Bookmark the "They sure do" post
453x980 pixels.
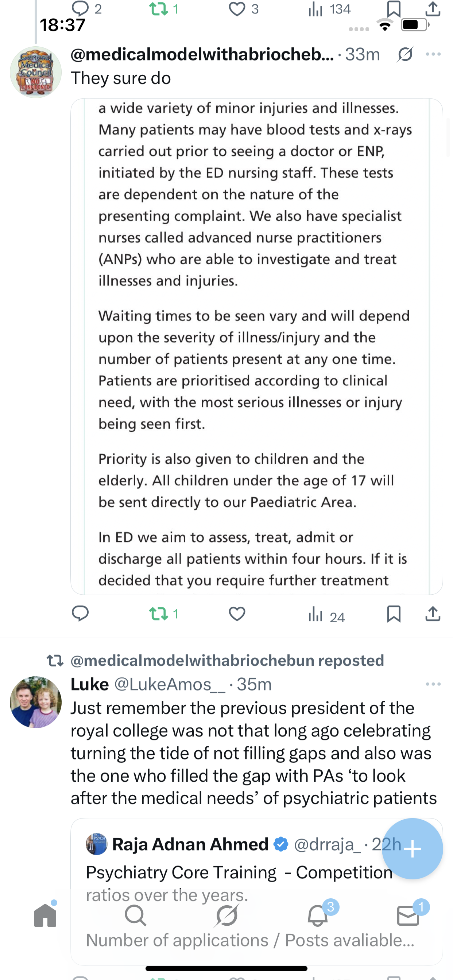pos(394,614)
